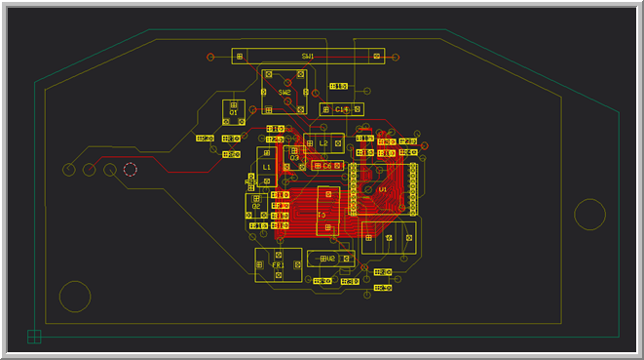Viewport: 644px width, 360px height.
Task: Select the C14 capacitor component
Action: coord(342,109)
